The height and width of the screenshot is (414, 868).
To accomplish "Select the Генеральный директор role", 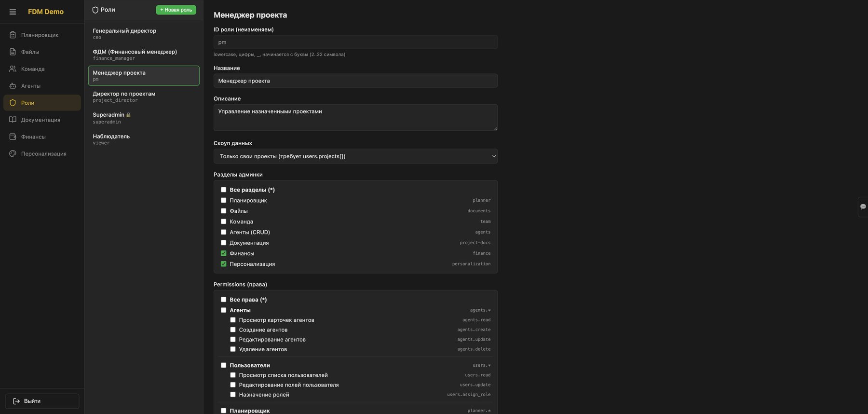I will point(144,33).
